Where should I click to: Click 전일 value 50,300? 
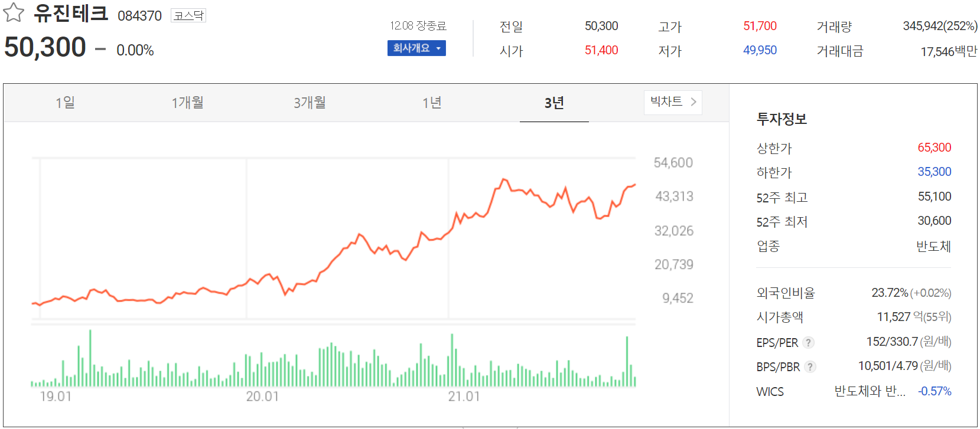pos(601,26)
